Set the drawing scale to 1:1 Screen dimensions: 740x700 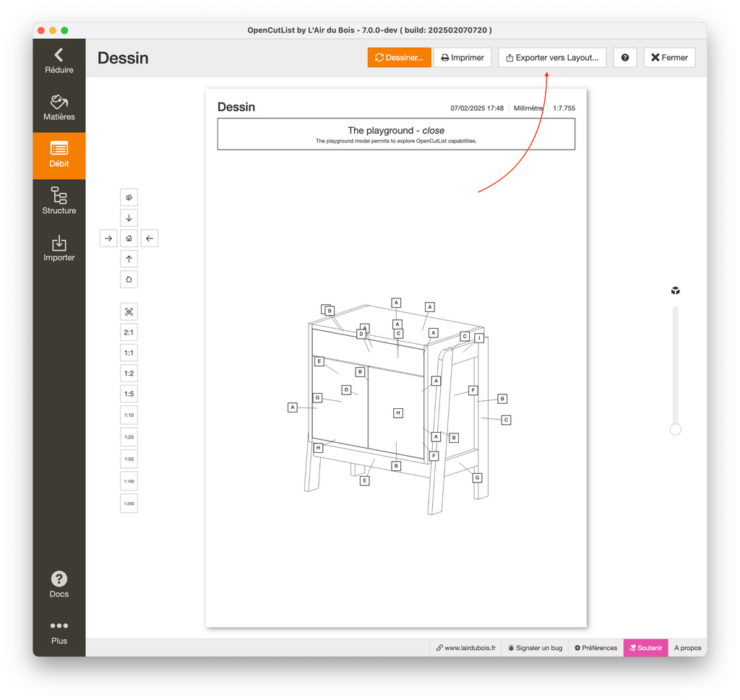tap(129, 353)
